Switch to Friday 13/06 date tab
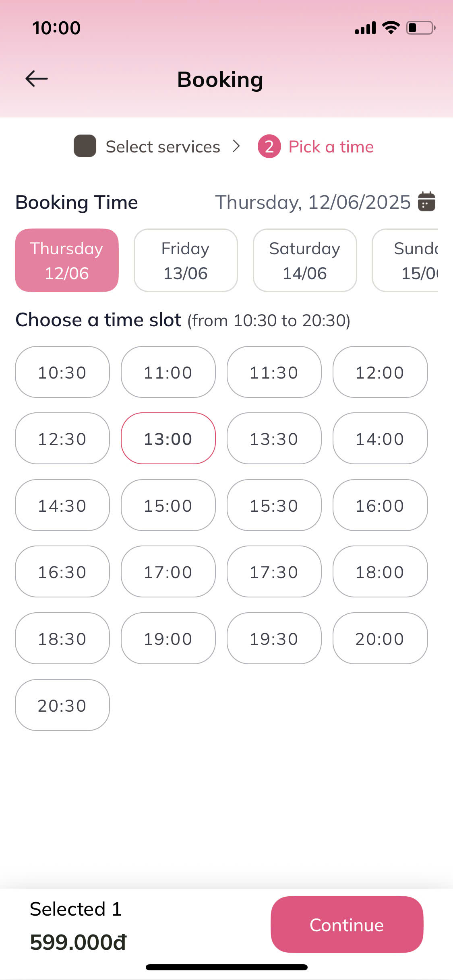The width and height of the screenshot is (453, 980). tap(186, 260)
